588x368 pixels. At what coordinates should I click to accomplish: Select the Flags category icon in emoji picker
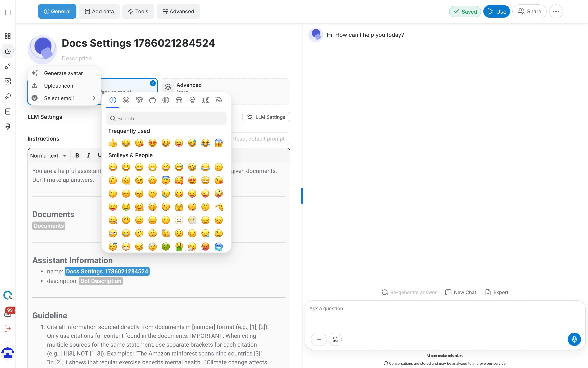219,100
